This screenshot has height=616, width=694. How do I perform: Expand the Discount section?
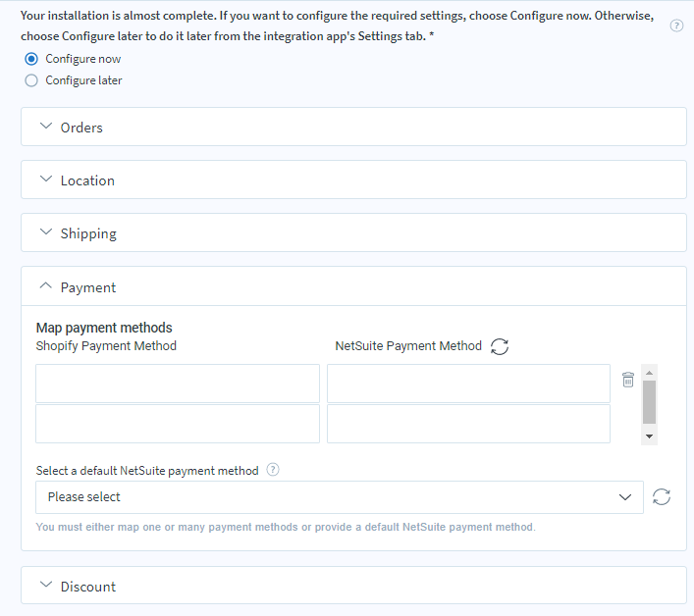click(353, 586)
